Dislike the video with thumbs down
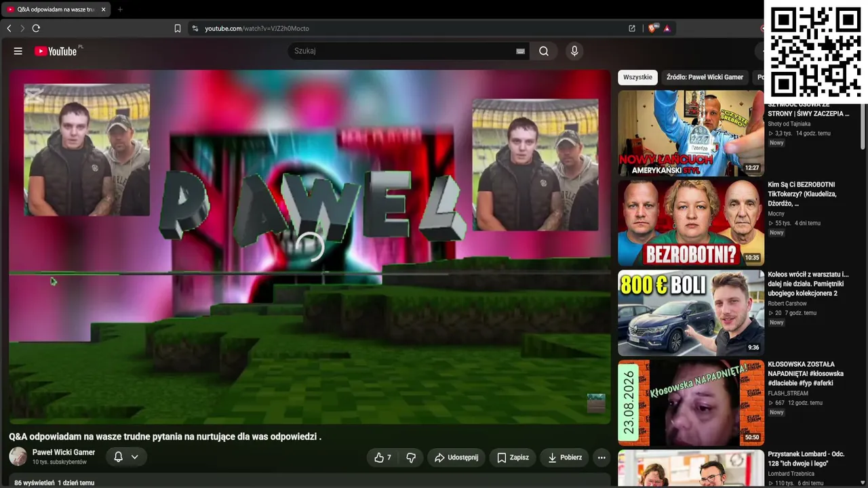This screenshot has width=868, height=488. click(410, 457)
